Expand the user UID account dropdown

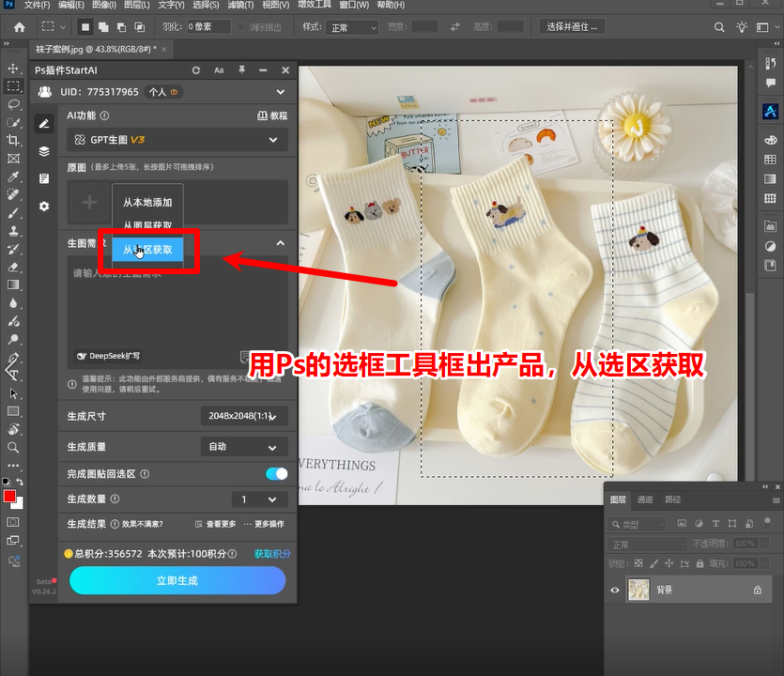(281, 92)
